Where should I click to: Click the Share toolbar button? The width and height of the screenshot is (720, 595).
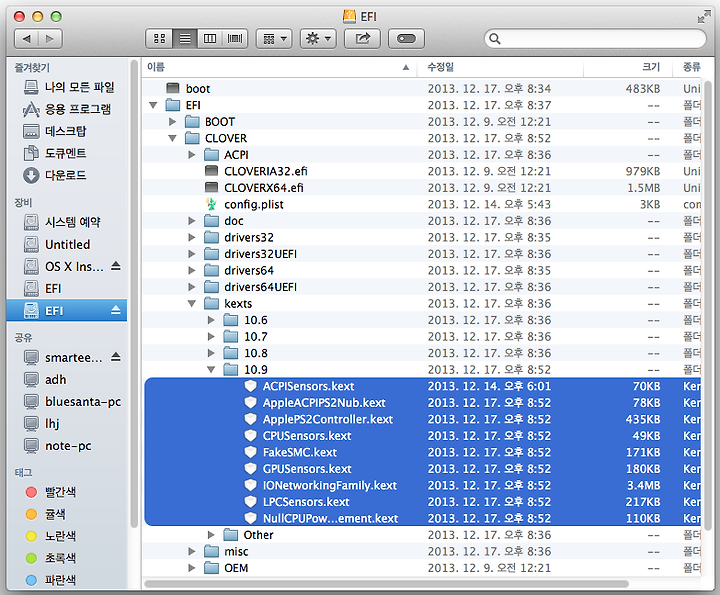point(362,39)
